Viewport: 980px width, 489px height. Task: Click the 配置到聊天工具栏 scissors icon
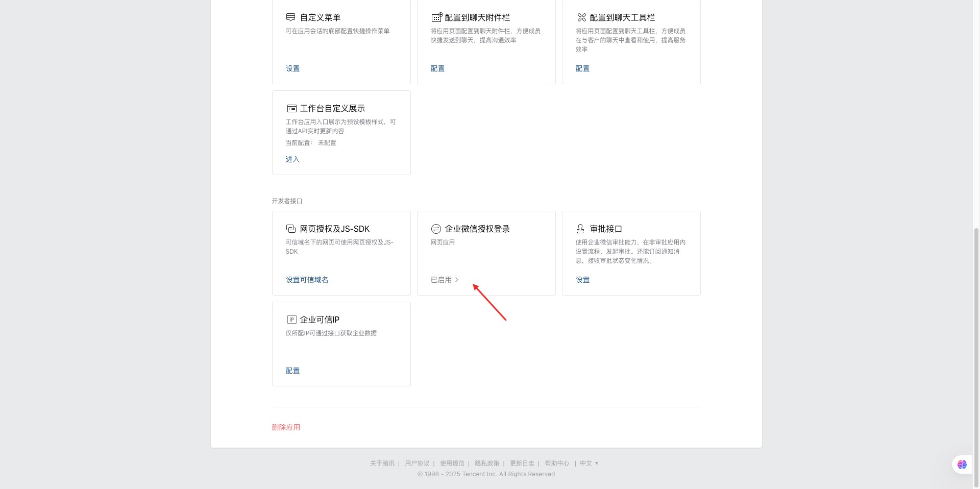pos(581,17)
